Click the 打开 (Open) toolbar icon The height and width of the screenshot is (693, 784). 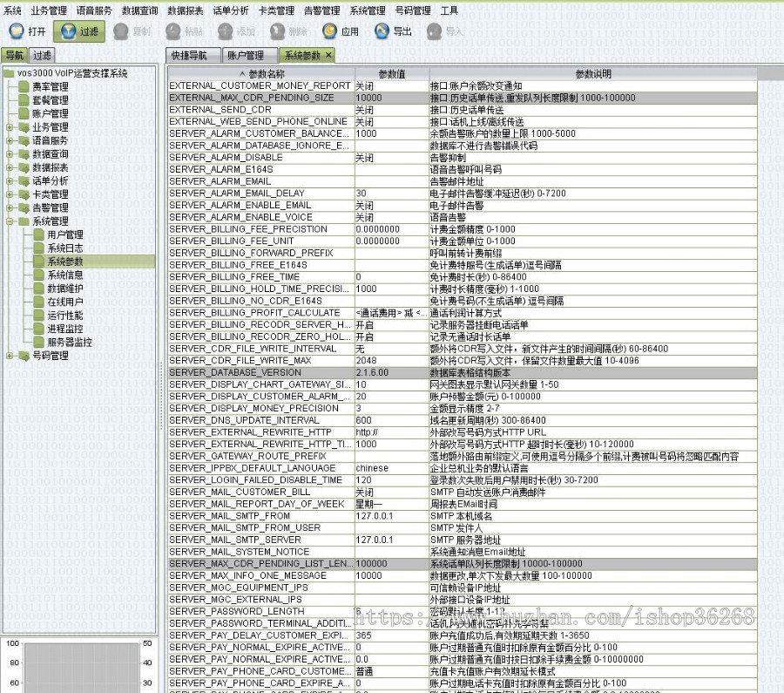(17, 31)
